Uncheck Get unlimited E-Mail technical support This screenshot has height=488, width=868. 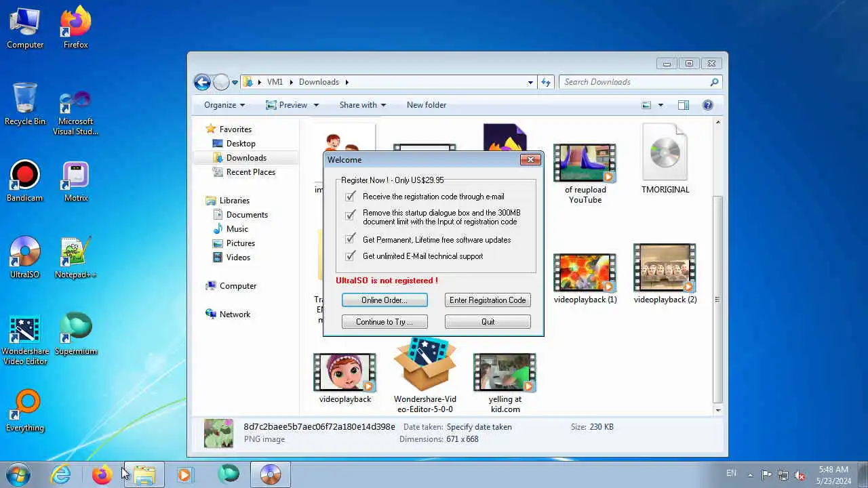click(x=350, y=256)
